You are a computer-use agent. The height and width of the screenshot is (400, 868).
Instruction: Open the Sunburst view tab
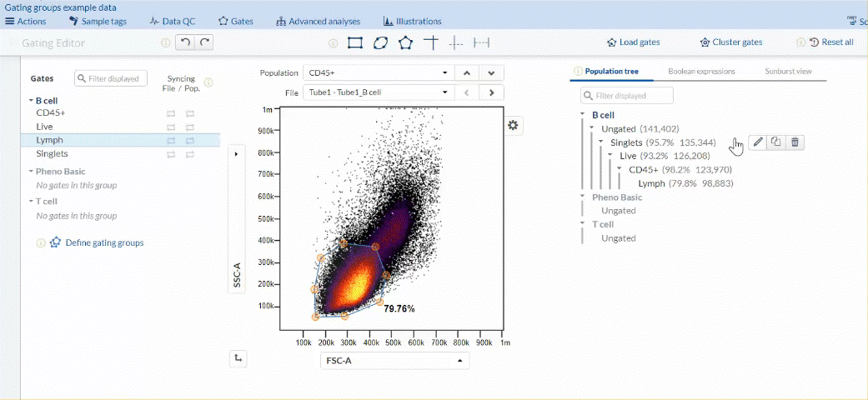(x=788, y=72)
